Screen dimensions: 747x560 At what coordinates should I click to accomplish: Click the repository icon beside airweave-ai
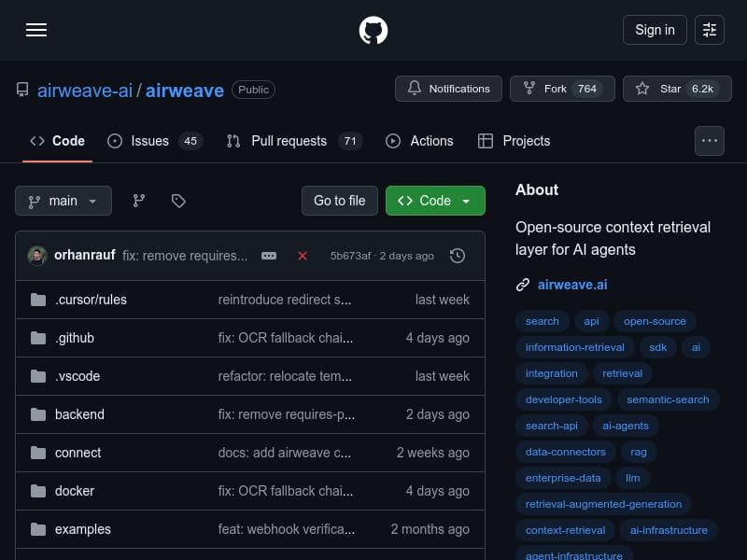22,90
